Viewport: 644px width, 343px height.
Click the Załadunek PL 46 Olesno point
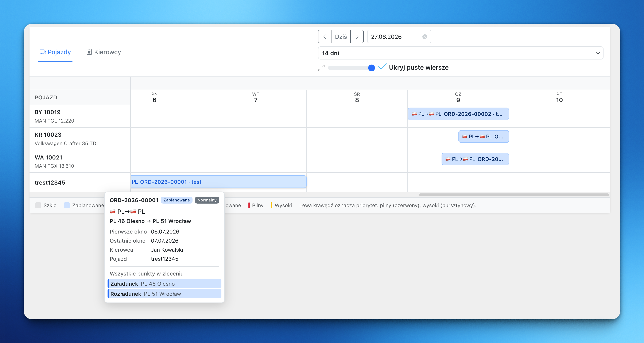tap(164, 284)
